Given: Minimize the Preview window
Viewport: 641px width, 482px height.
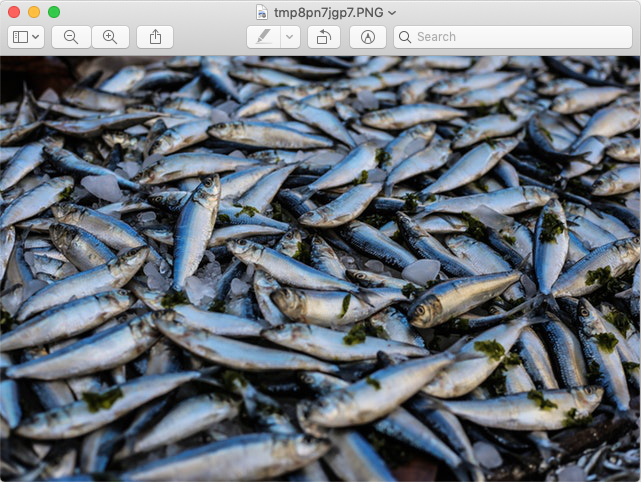Looking at the screenshot, I should tap(34, 12).
